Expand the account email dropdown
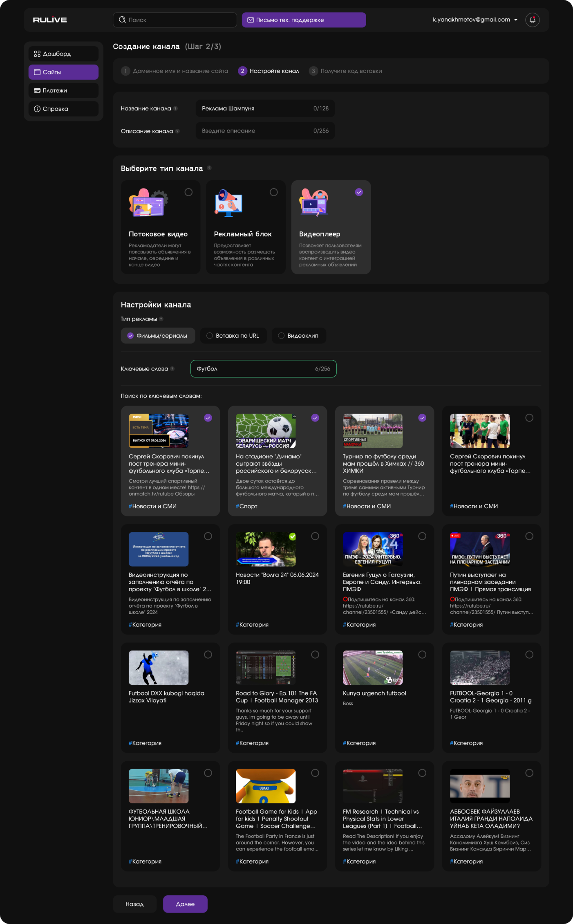The width and height of the screenshot is (573, 924). click(516, 20)
